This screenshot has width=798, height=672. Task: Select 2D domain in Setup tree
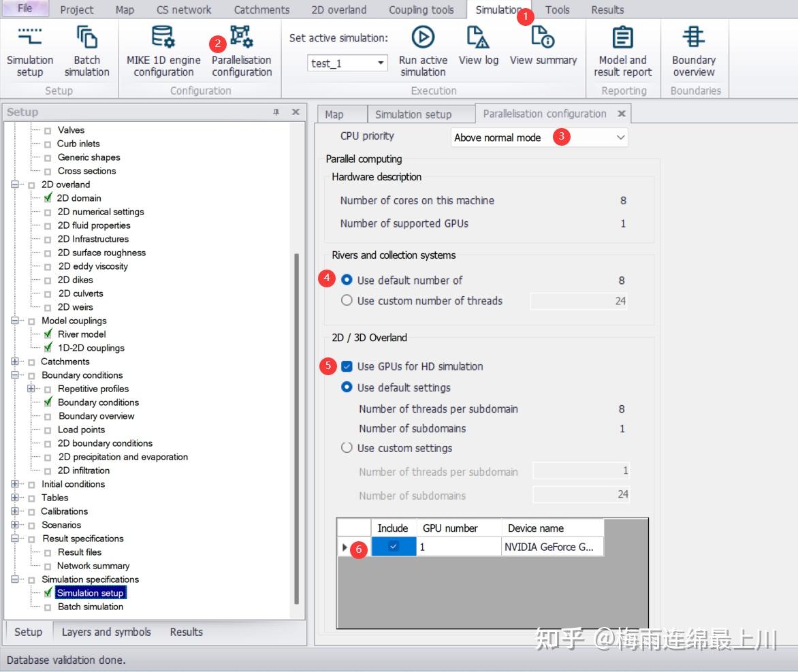[79, 198]
